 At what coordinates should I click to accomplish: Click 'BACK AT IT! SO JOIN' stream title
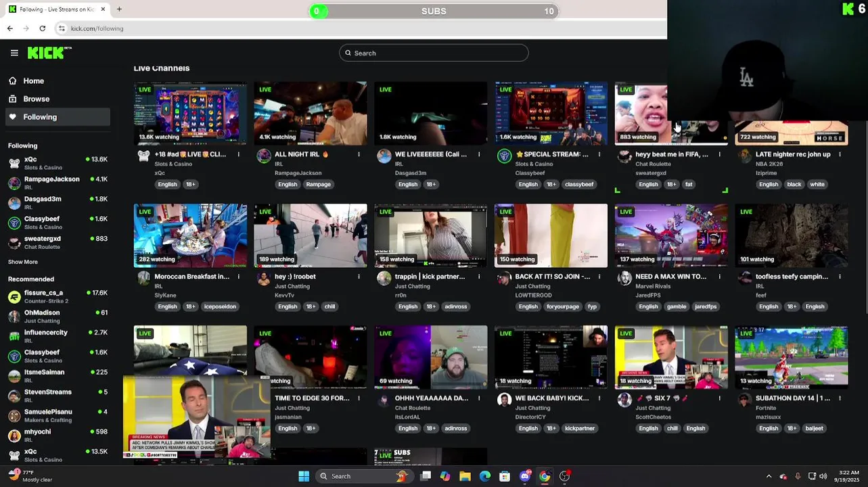click(x=552, y=277)
